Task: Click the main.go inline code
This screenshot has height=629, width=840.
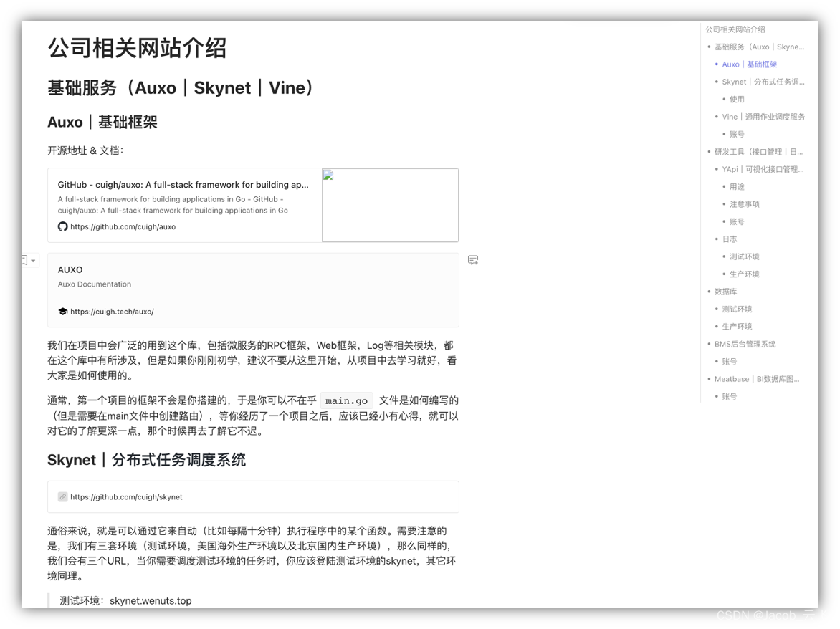Action: (x=347, y=401)
